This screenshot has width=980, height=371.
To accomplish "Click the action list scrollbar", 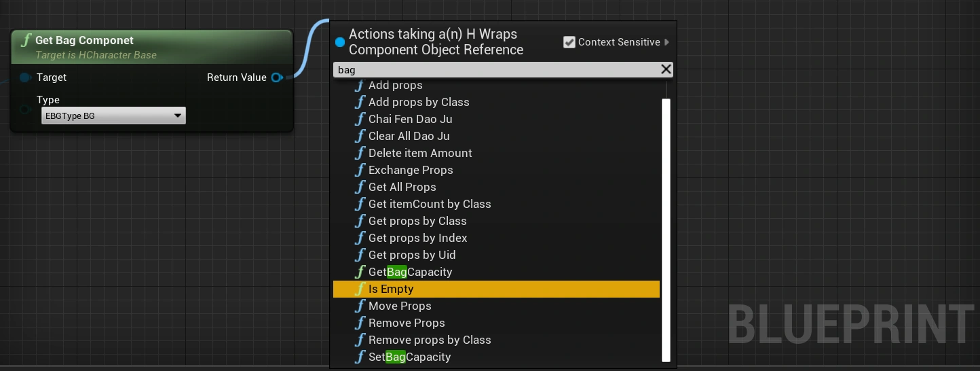I will tap(666, 230).
